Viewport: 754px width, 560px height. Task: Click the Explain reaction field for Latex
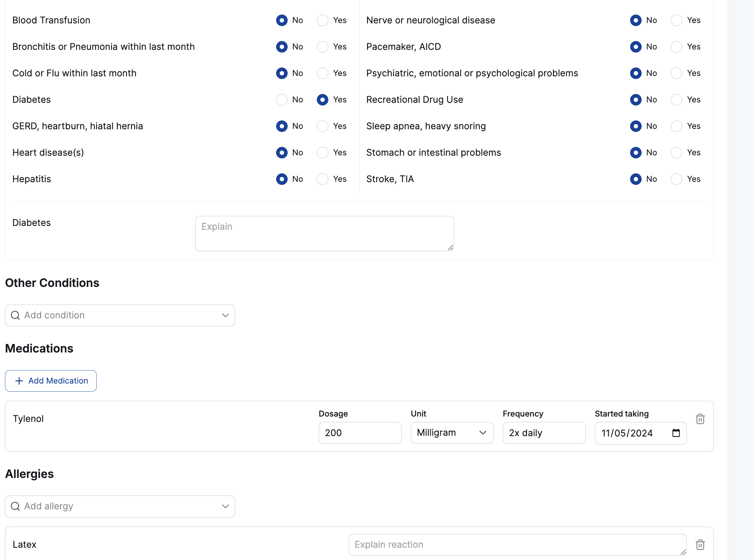(517, 545)
